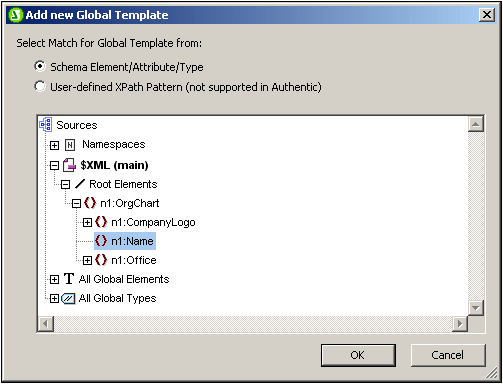Click the Namespaces N icon
Image resolution: width=503 pixels, height=384 pixels.
click(70, 145)
